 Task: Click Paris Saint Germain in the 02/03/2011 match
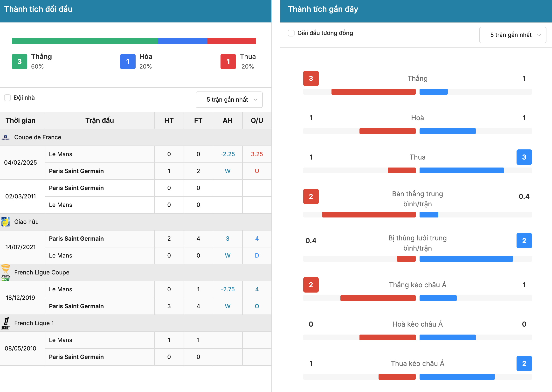click(x=76, y=188)
